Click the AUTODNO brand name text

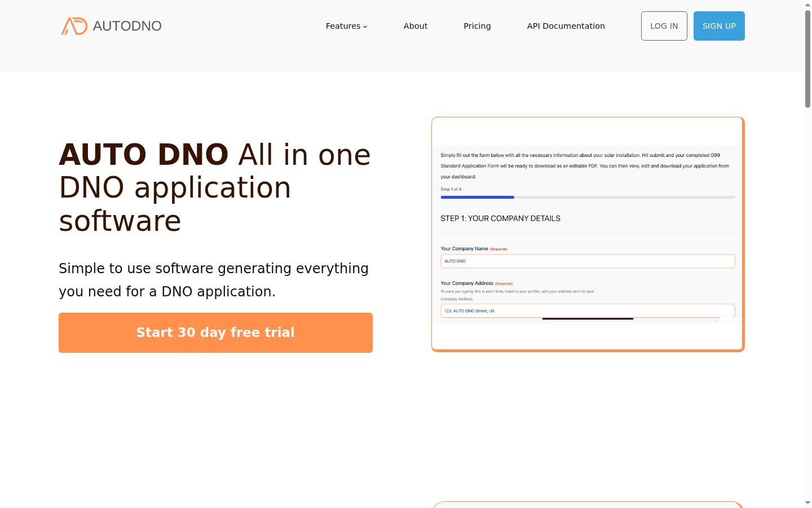pyautogui.click(x=127, y=26)
